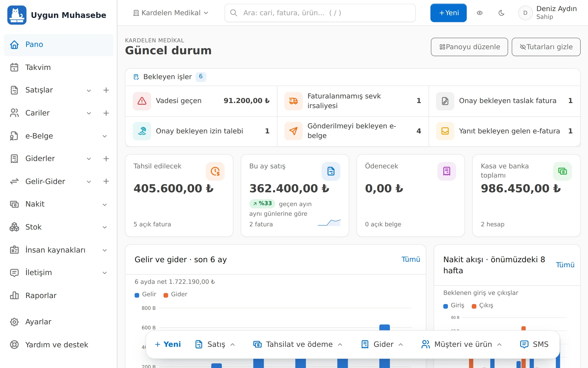Open Ayarlar settings page
588x368 pixels.
59,322
